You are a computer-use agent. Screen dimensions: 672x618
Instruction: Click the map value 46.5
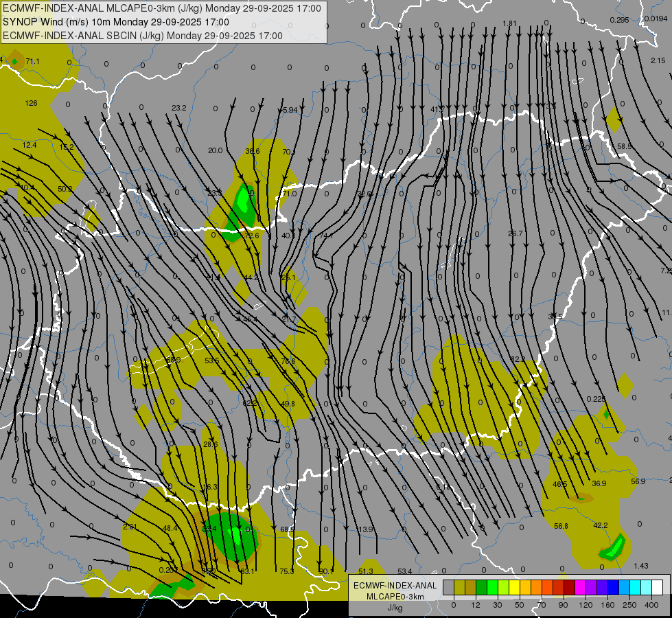coord(560,484)
